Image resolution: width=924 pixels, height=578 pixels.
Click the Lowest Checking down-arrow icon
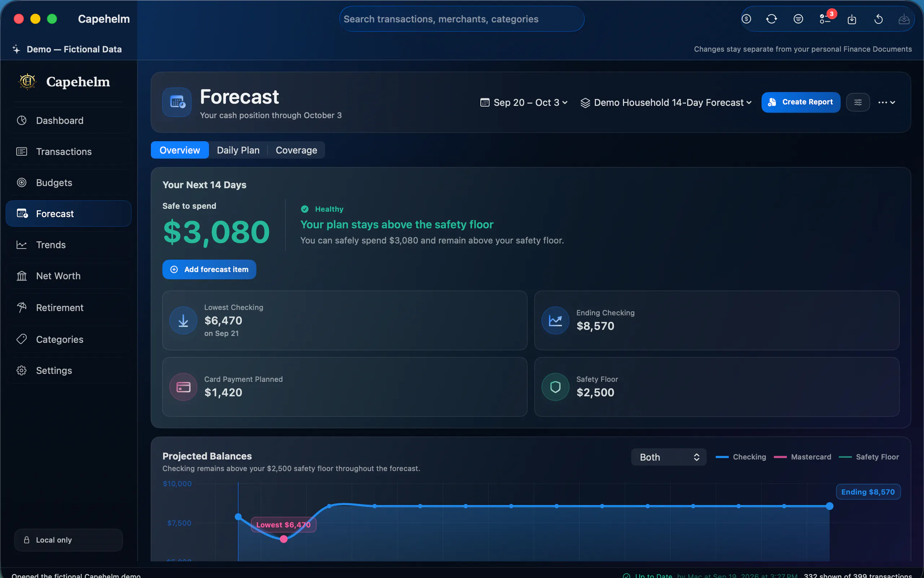pyautogui.click(x=183, y=320)
